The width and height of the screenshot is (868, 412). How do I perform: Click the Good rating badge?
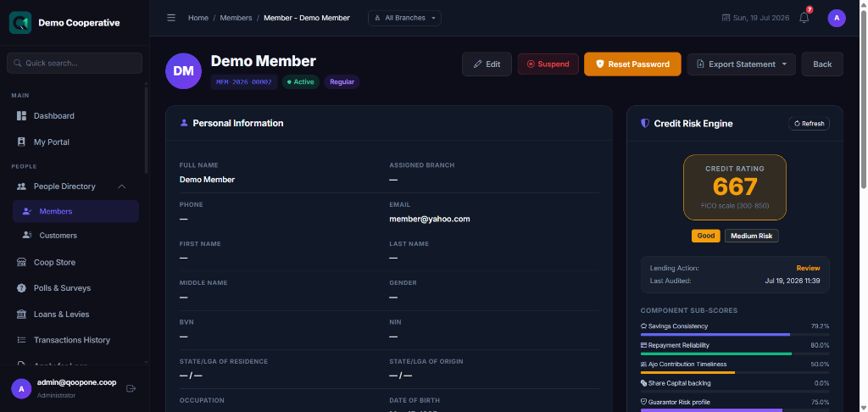pyautogui.click(x=706, y=236)
